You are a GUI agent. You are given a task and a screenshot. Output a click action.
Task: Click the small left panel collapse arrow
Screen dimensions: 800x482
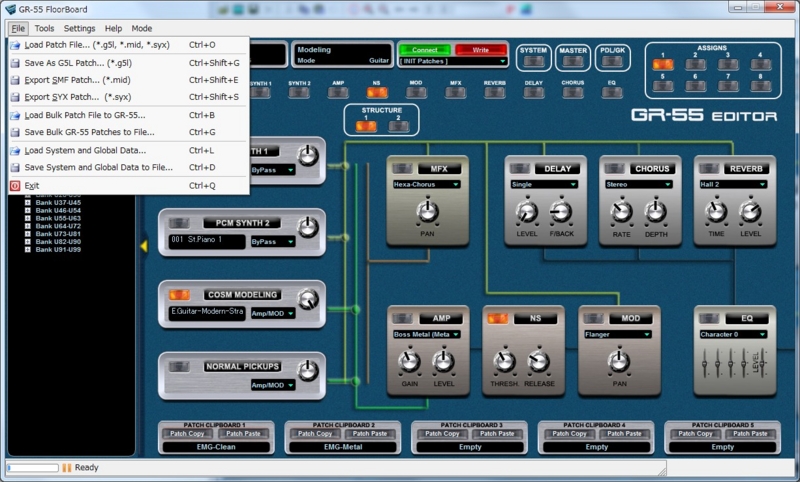(x=143, y=245)
